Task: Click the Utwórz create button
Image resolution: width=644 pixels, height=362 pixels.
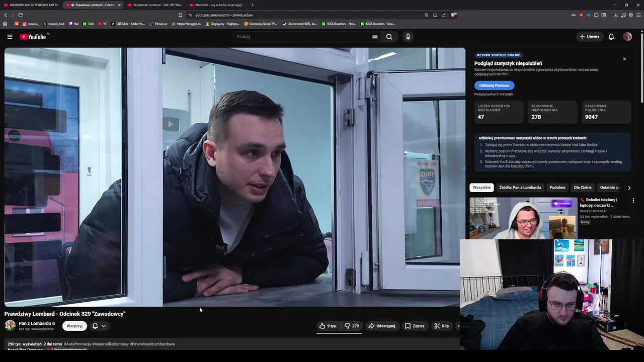Action: click(x=589, y=37)
